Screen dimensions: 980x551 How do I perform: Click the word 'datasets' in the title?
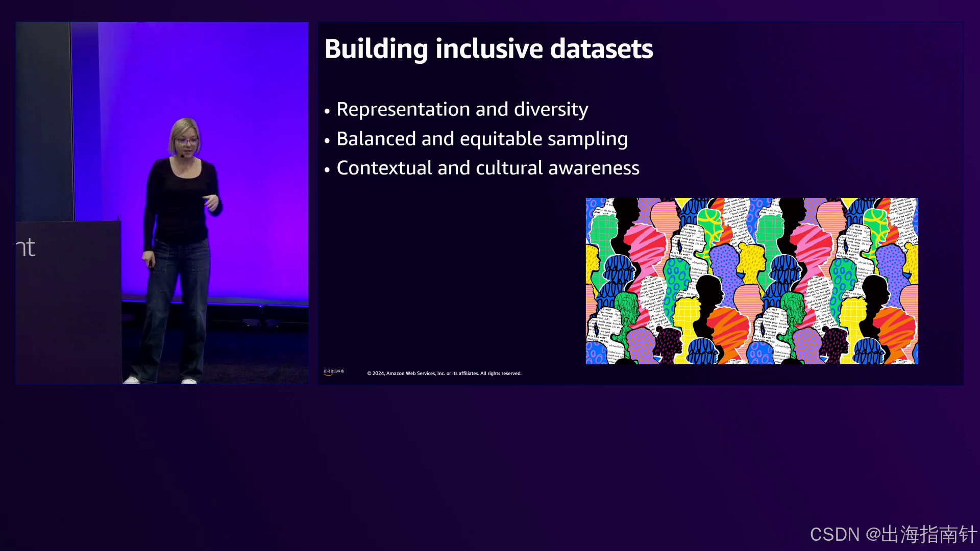[601, 49]
